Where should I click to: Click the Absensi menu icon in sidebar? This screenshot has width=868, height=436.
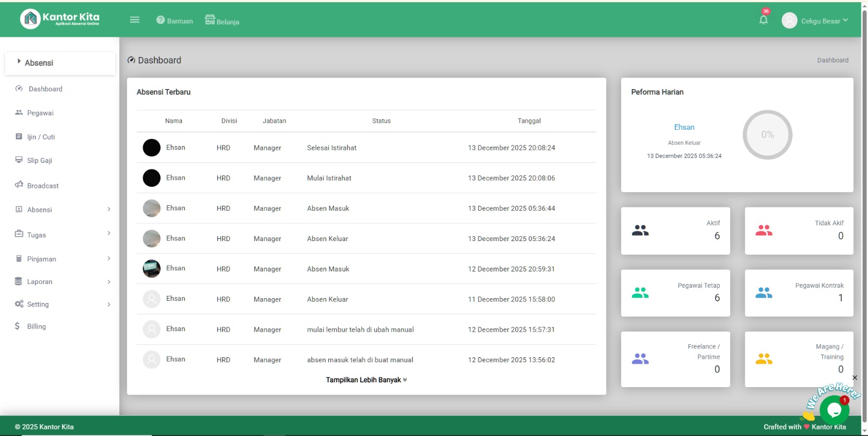(19, 209)
